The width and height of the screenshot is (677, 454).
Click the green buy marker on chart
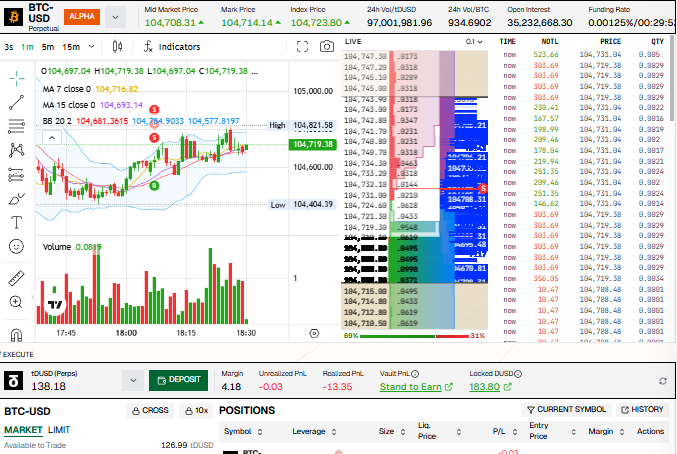pos(154,186)
